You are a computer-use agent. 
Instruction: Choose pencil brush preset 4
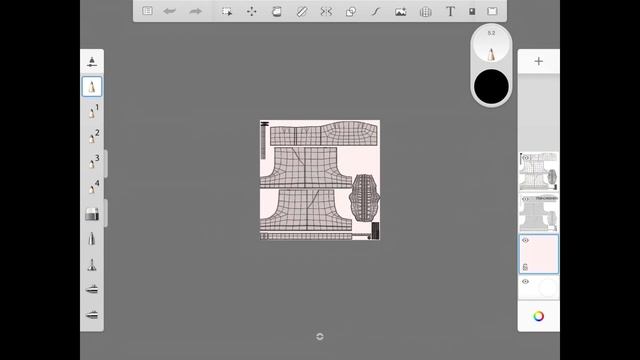point(93,187)
